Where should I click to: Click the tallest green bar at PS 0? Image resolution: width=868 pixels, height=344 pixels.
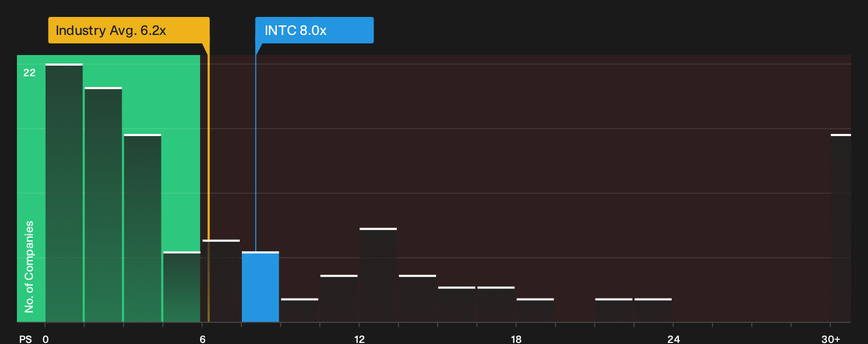[x=64, y=193]
